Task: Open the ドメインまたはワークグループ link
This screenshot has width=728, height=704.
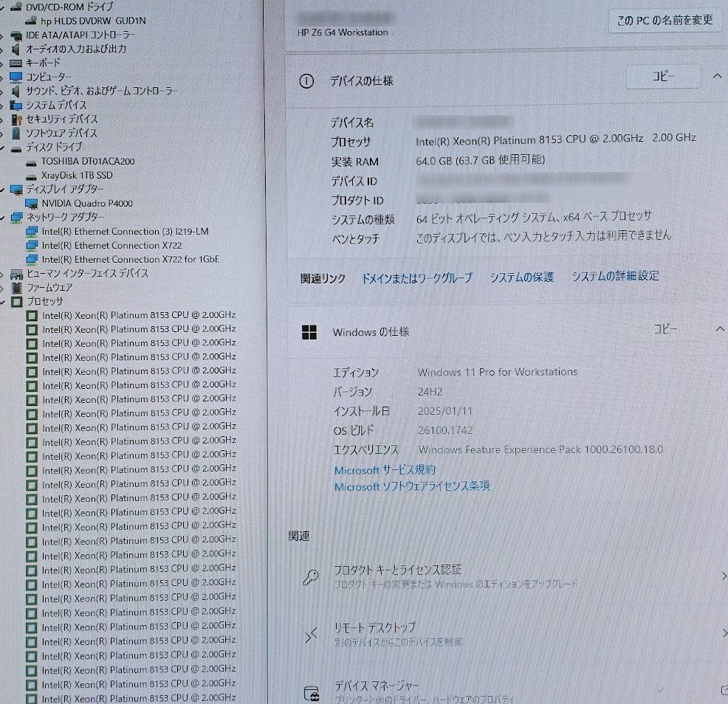Action: pos(416,278)
